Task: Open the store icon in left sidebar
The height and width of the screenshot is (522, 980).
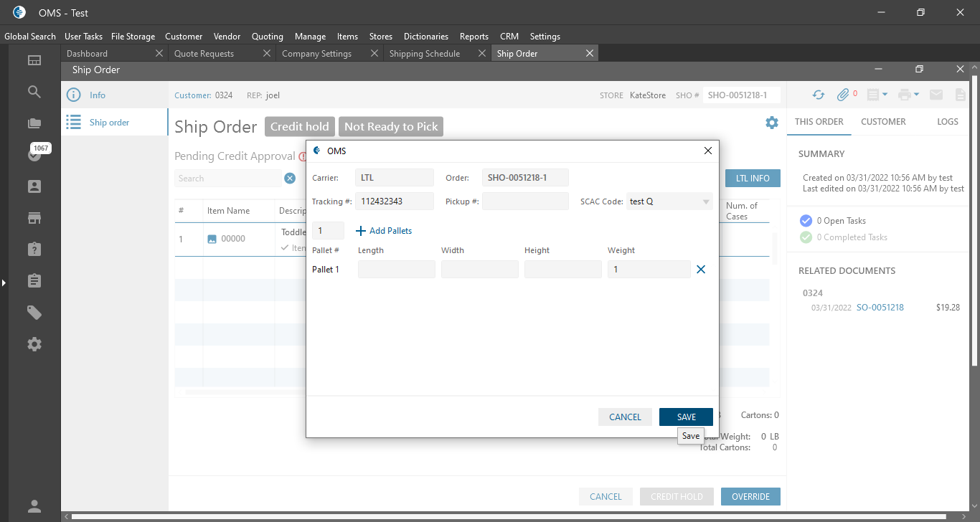Action: click(34, 218)
